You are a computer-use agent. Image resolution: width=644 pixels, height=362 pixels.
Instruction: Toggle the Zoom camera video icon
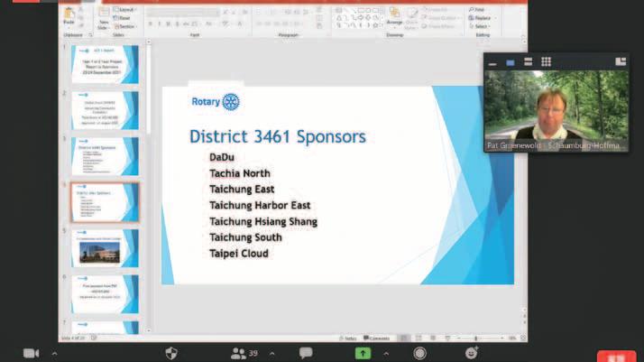[32, 353]
